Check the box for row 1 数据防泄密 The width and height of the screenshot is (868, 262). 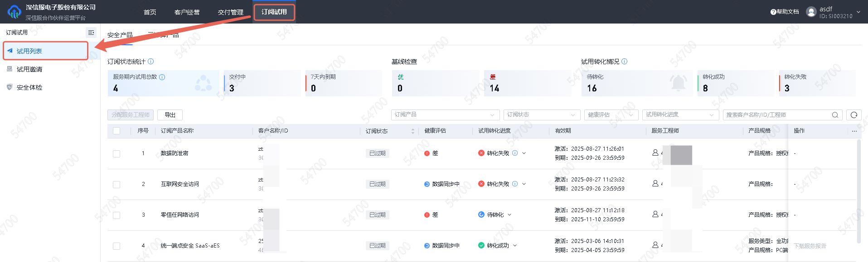click(116, 153)
